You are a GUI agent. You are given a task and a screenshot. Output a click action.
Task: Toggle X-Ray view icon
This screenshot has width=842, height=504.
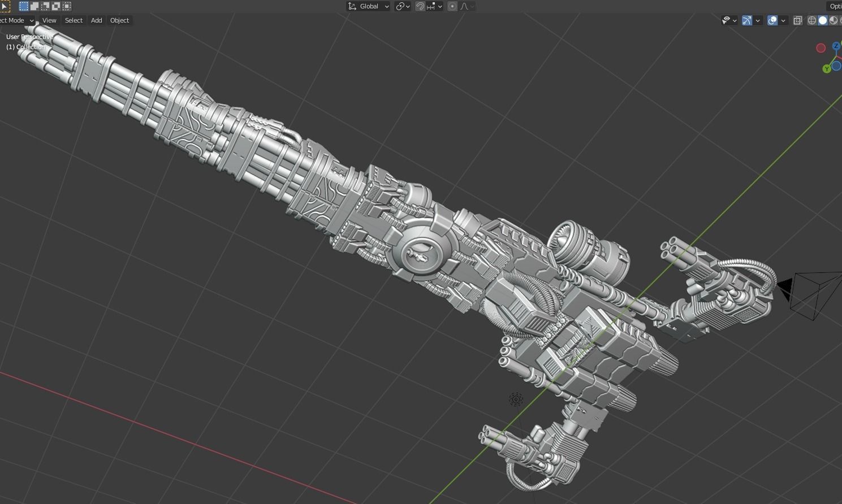point(798,20)
